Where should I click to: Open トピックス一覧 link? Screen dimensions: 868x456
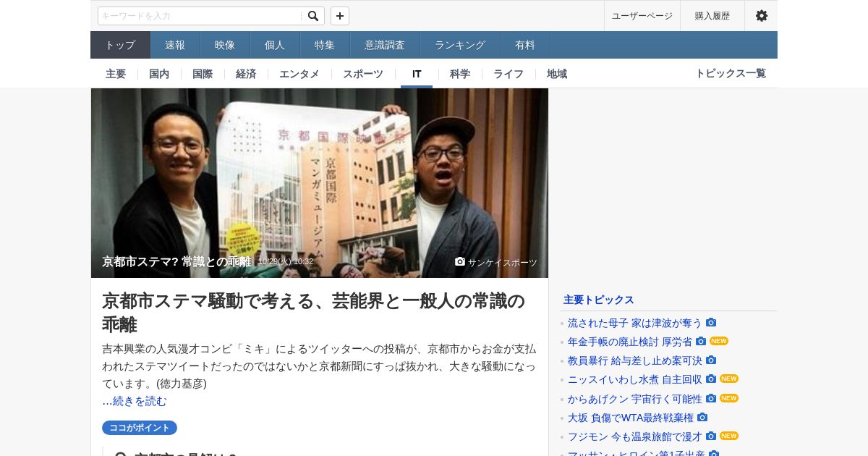731,73
